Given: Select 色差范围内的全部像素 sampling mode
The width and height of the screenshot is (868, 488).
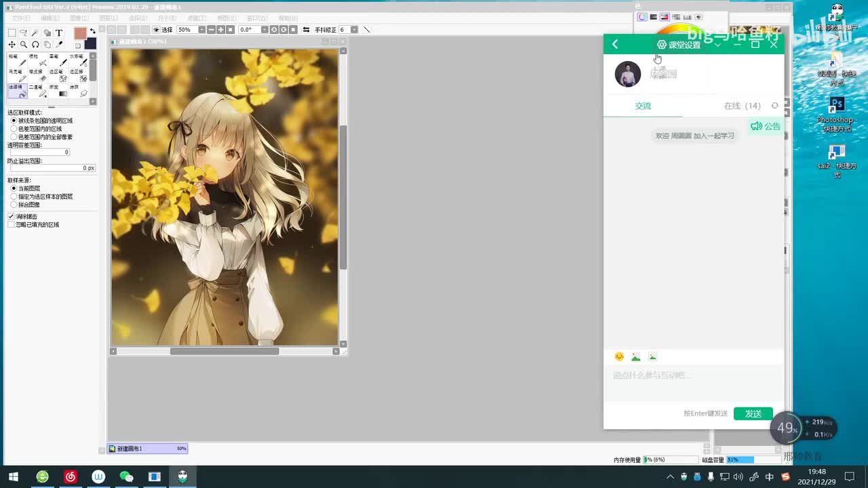Looking at the screenshot, I should (41, 137).
